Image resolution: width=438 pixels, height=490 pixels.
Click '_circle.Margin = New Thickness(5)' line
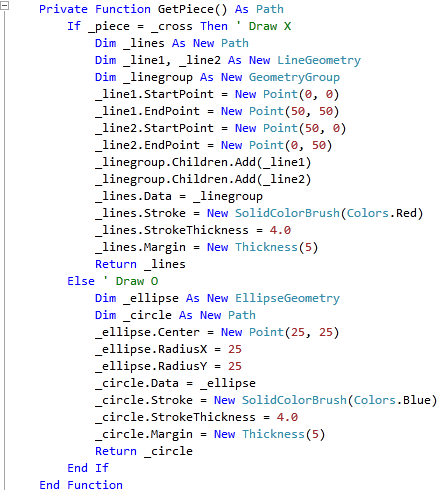coord(210,434)
